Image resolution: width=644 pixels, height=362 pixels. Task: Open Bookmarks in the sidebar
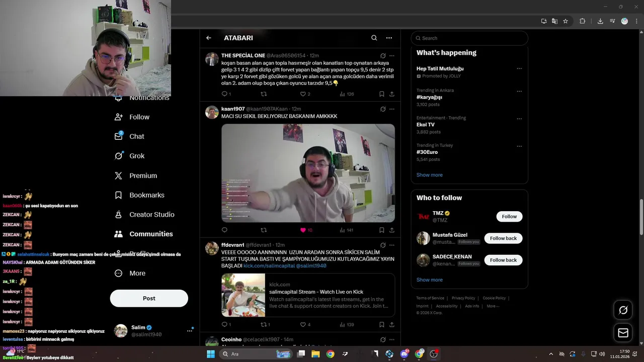click(x=139, y=195)
